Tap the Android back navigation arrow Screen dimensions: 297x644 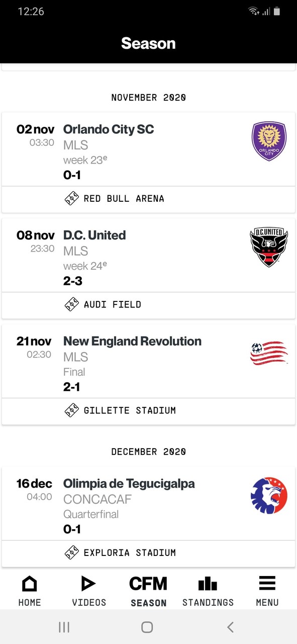tap(230, 627)
